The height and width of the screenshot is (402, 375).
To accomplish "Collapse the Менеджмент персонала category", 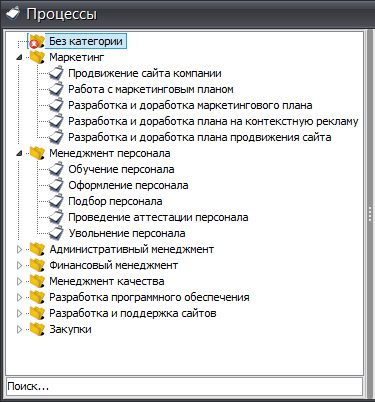I will [x=19, y=154].
